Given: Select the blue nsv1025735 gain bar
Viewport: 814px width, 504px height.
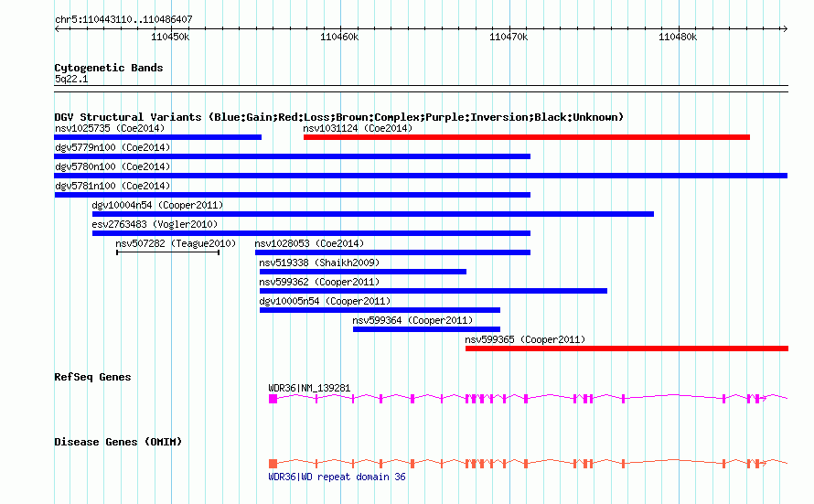Looking at the screenshot, I should tap(158, 137).
